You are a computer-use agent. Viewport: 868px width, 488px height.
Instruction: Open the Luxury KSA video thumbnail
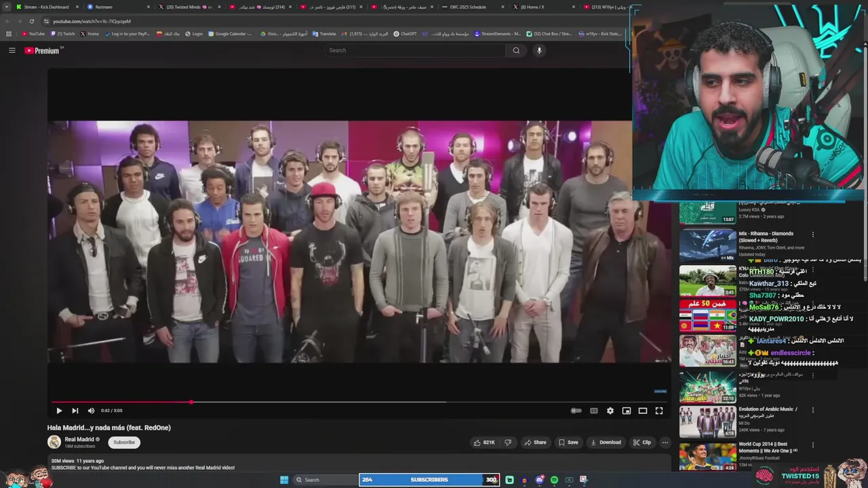coord(707,214)
